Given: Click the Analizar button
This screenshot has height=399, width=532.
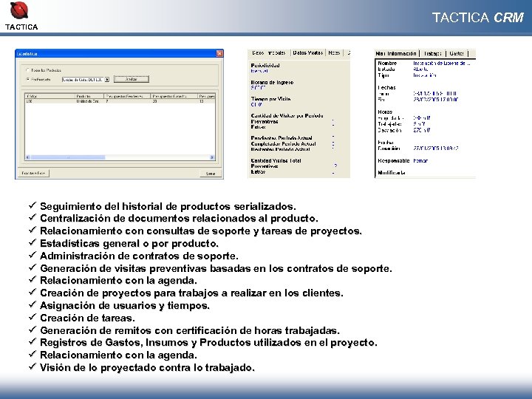Looking at the screenshot, I should [132, 79].
